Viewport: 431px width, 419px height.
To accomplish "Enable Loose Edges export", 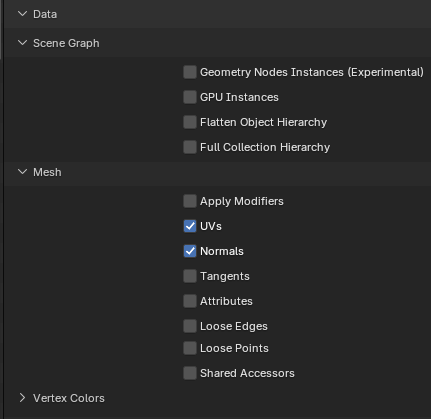I will pyautogui.click(x=190, y=326).
